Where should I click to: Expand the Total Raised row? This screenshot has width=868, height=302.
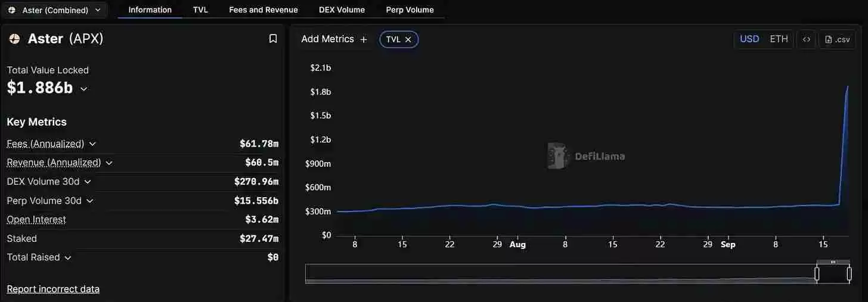point(68,258)
